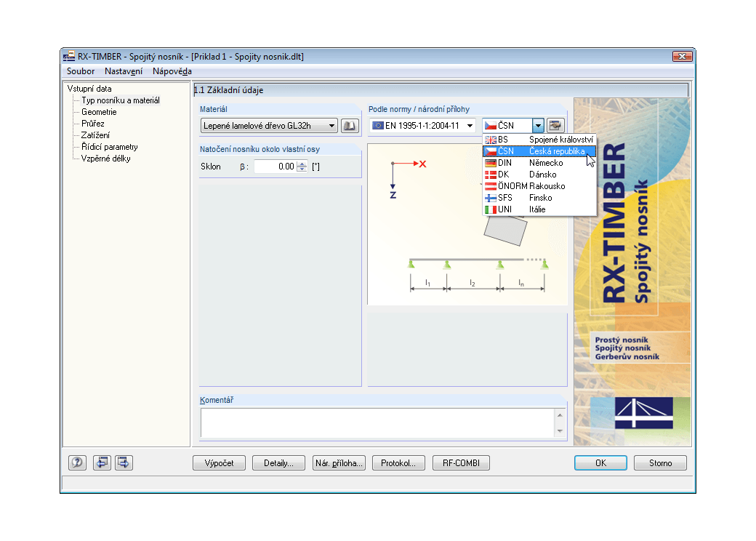Decrease Sklon β with the down spinner

coord(302,169)
